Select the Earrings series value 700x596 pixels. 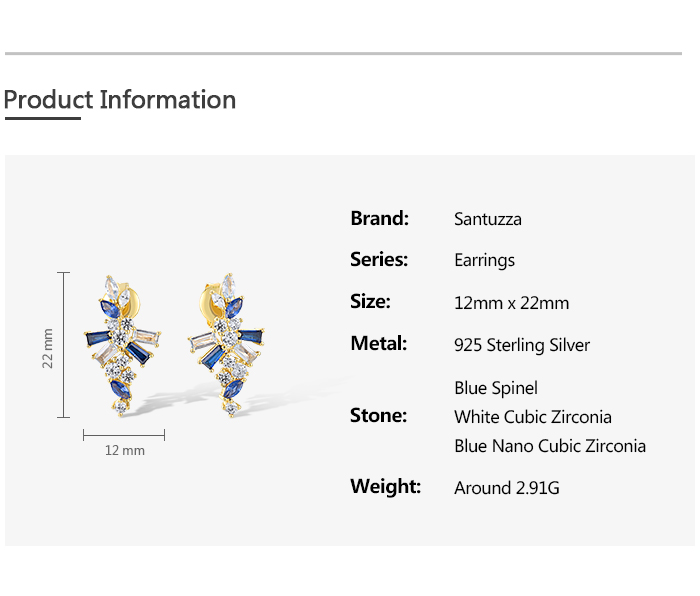pyautogui.click(x=484, y=261)
